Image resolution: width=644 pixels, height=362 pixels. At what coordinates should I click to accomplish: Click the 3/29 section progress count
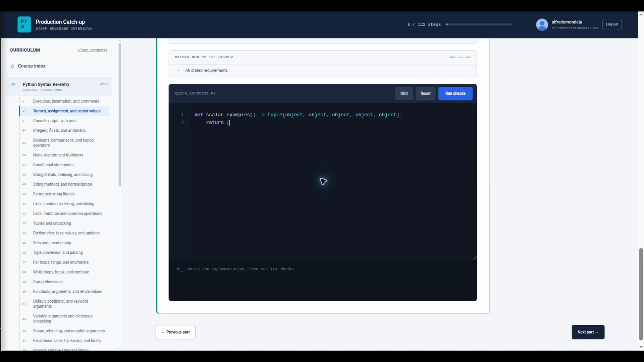pos(104,84)
